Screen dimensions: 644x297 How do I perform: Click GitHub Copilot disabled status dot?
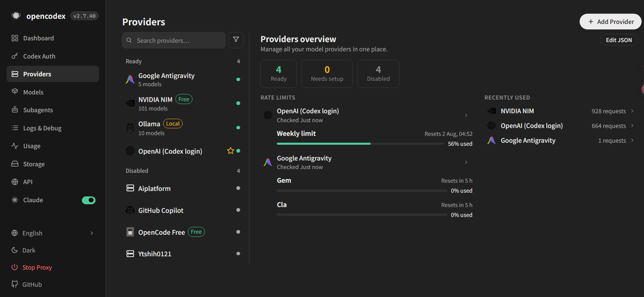click(238, 210)
